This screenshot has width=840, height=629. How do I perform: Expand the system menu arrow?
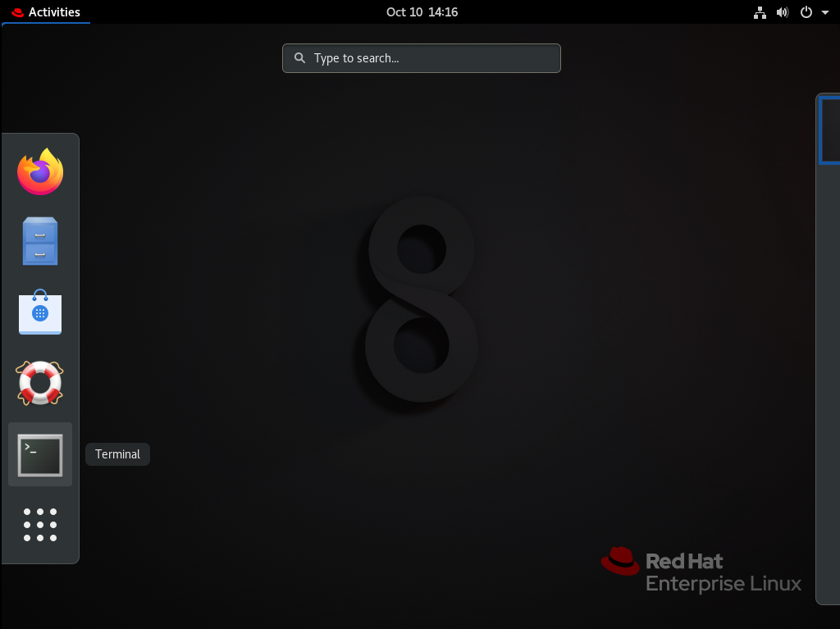(824, 12)
